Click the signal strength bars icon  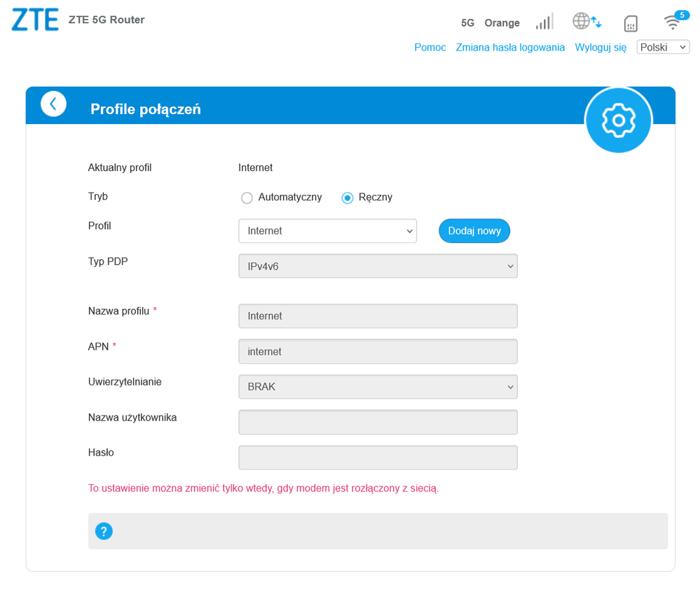544,21
